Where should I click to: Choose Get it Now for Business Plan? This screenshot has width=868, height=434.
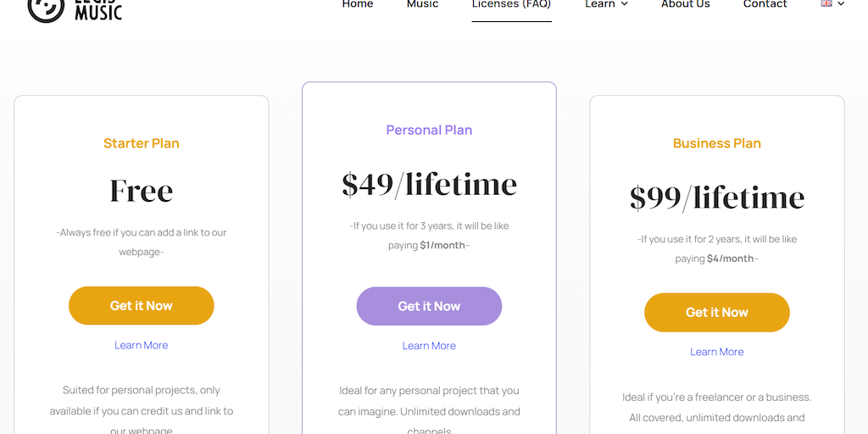coord(716,313)
